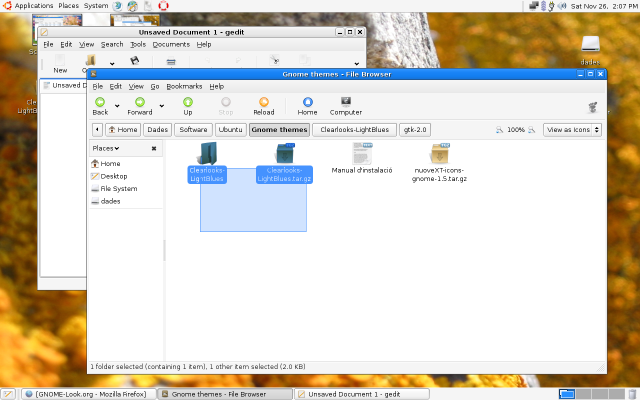The image size is (640, 400).
Task: Select the Manual d'instalació document icon
Action: pyautogui.click(x=362, y=153)
